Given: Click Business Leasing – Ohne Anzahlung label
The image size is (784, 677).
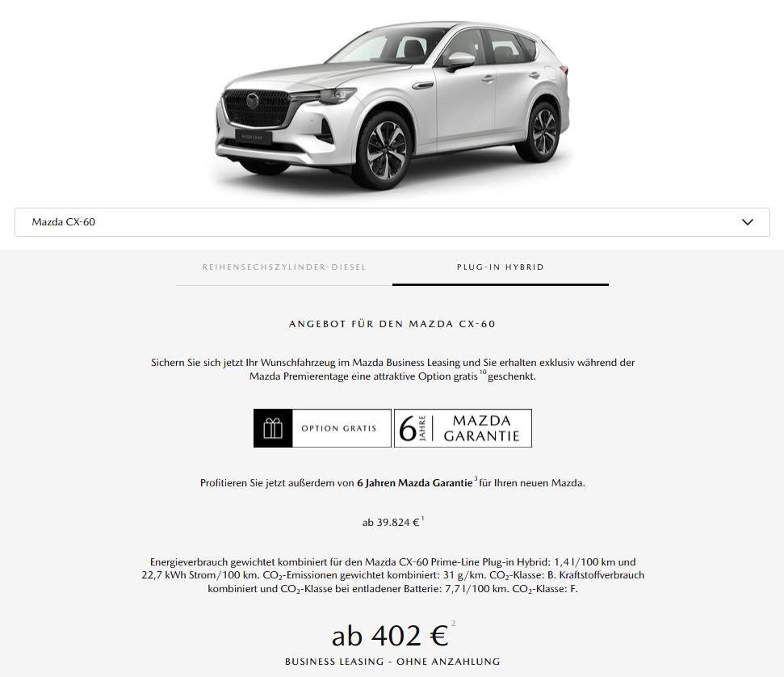Looking at the screenshot, I should (392, 662).
